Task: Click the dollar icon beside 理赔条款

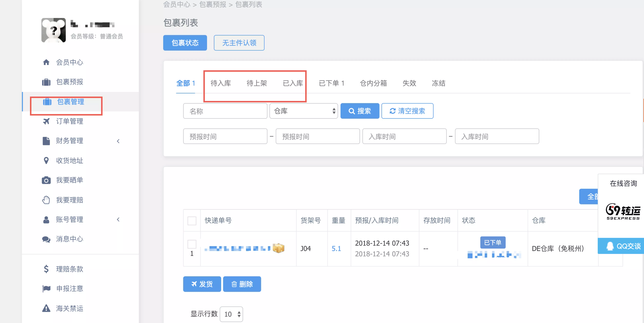Action: point(46,269)
